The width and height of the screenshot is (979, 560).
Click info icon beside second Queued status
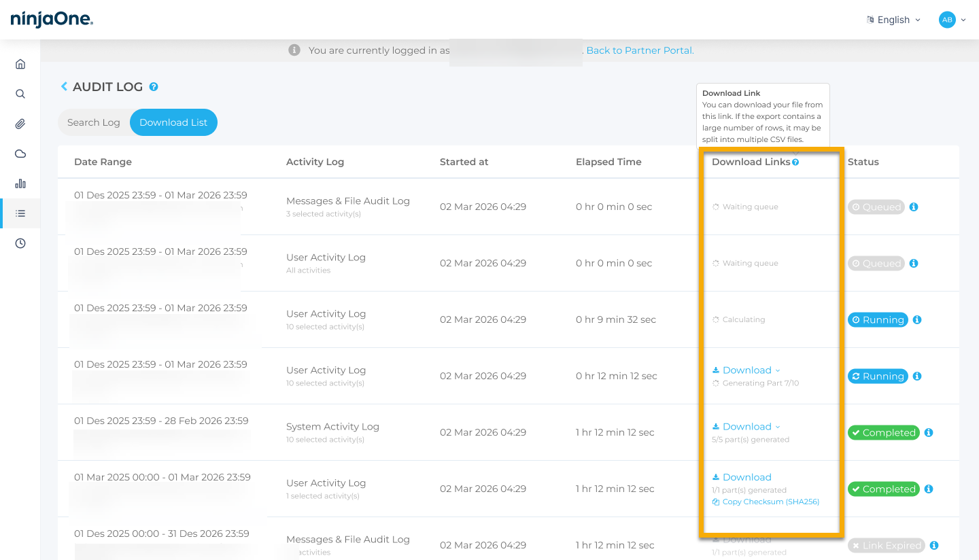tap(914, 263)
